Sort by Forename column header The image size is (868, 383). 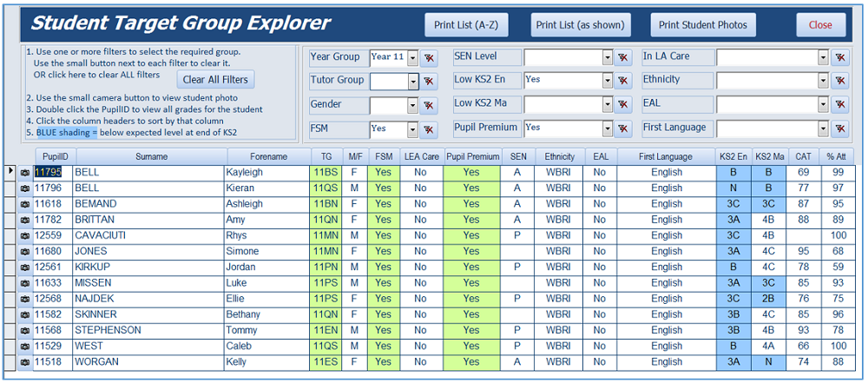point(268,157)
